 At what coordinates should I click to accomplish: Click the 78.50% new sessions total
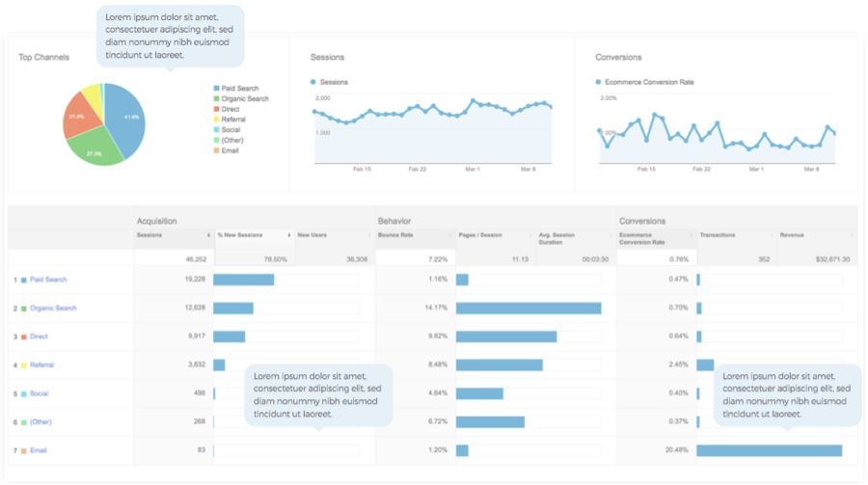point(275,259)
